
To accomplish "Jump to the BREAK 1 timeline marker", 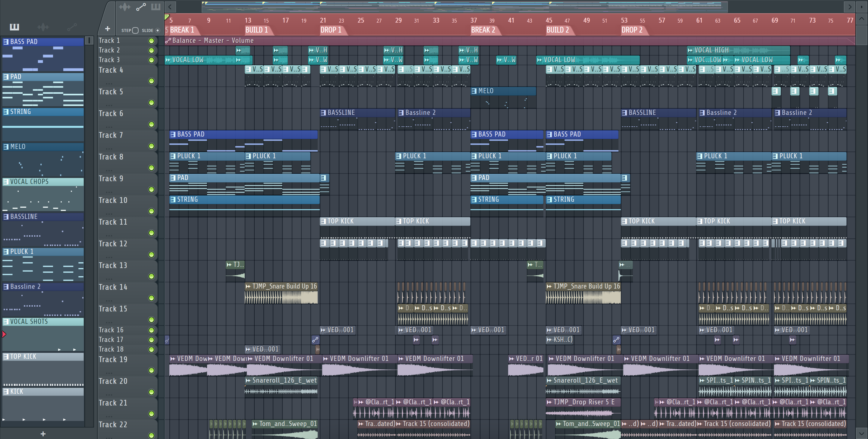I will 182,30.
